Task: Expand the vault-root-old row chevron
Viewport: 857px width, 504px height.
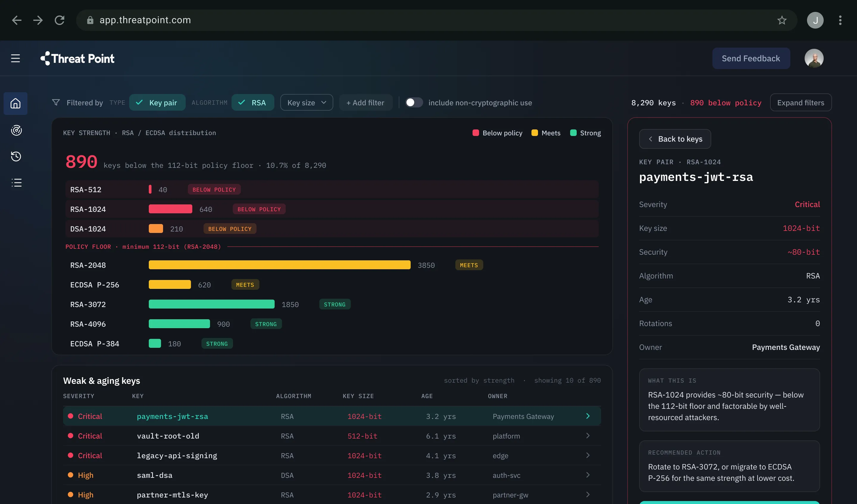Action: pos(588,436)
